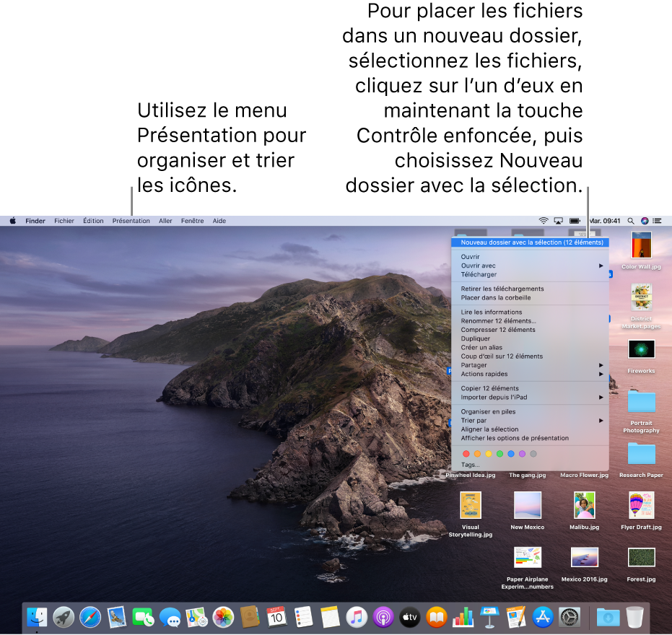Choose Télécharger in context menu

530,275
